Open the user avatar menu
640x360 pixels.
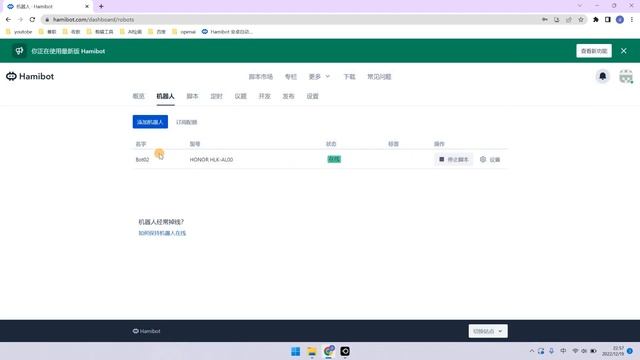[626, 76]
